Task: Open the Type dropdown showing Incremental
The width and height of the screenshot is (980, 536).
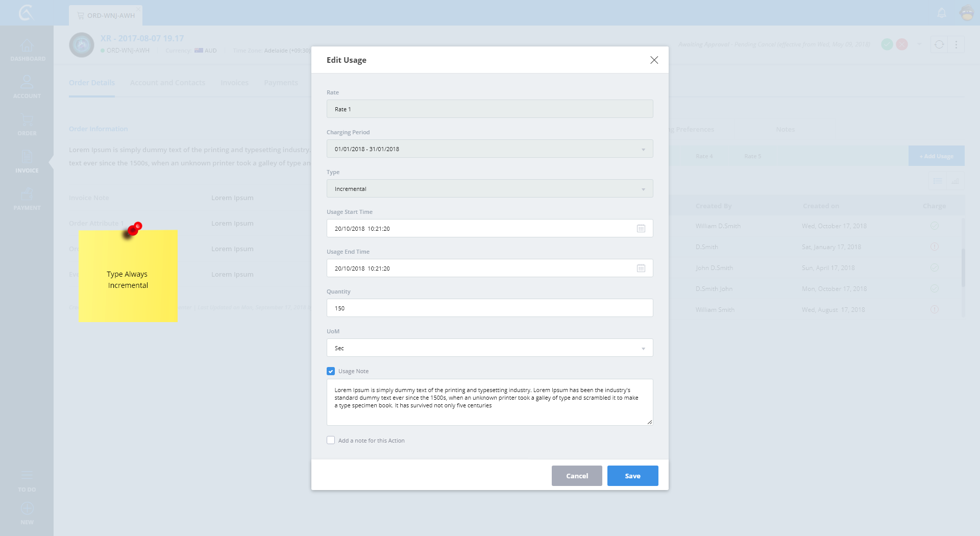Action: click(x=489, y=189)
